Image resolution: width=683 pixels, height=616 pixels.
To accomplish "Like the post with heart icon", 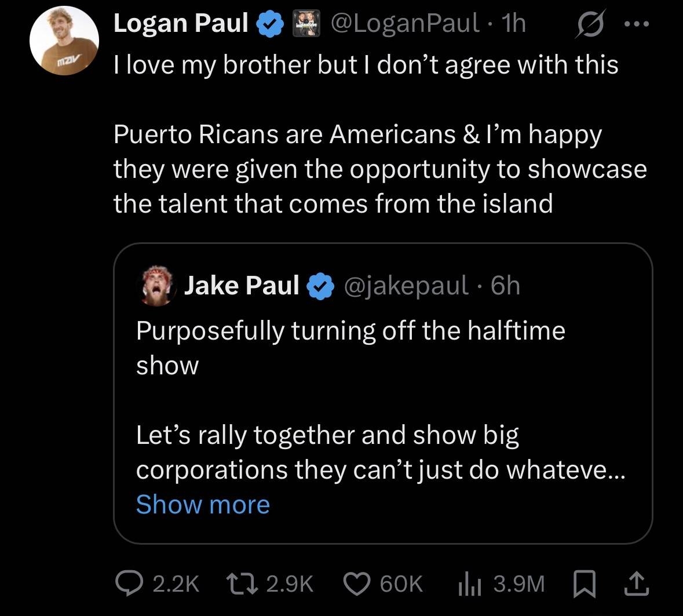I will pyautogui.click(x=358, y=584).
